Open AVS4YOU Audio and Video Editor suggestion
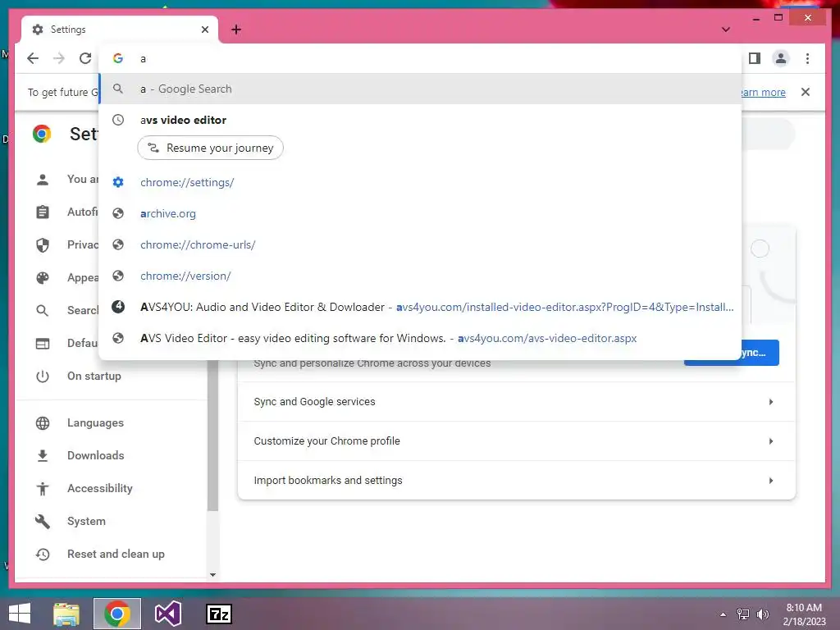The height and width of the screenshot is (630, 840). [421, 307]
